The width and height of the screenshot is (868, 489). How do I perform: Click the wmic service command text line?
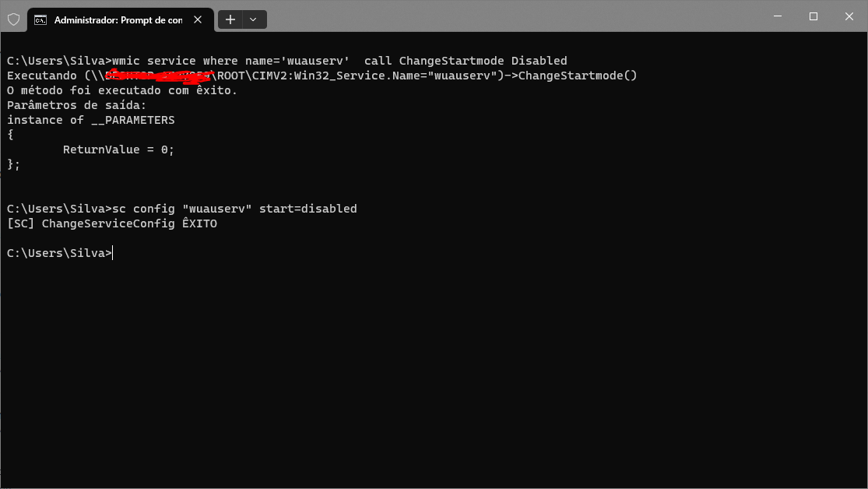[286, 61]
